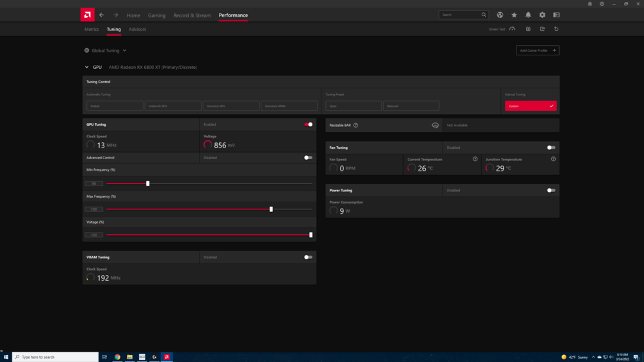Viewport: 644px width, 362px height.
Task: Switch to the Metrics tab
Action: point(91,29)
